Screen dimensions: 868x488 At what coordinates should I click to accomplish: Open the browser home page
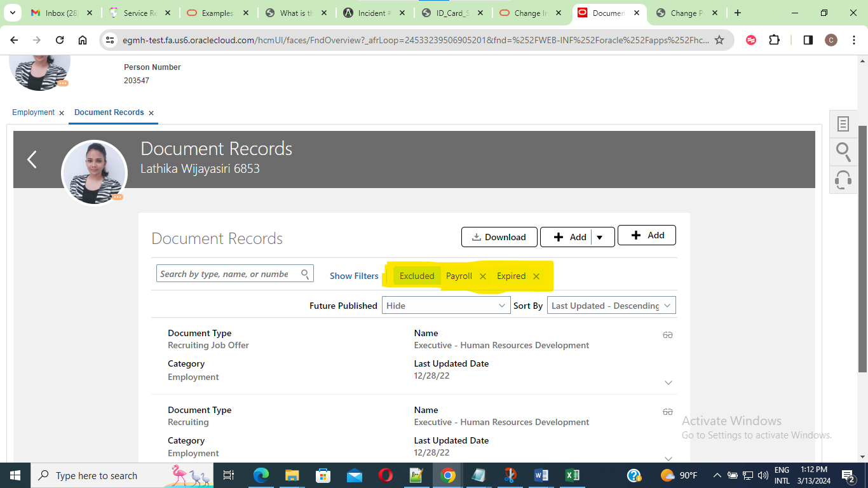83,40
